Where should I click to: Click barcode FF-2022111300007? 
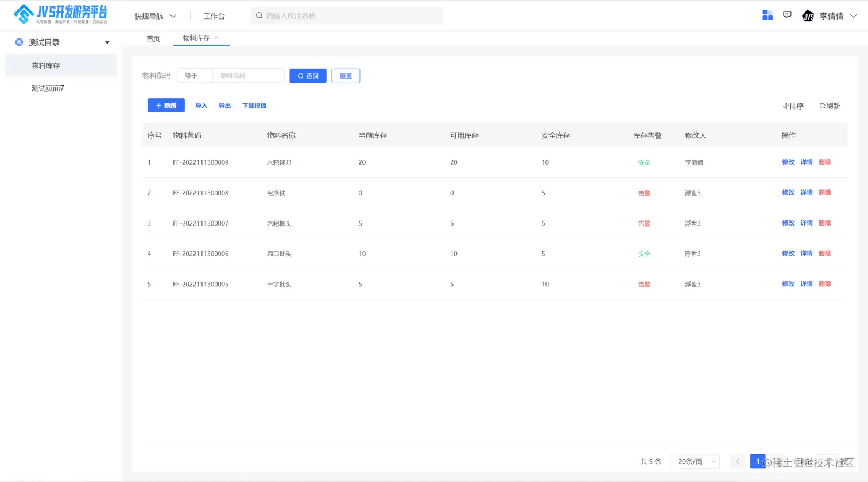[200, 223]
